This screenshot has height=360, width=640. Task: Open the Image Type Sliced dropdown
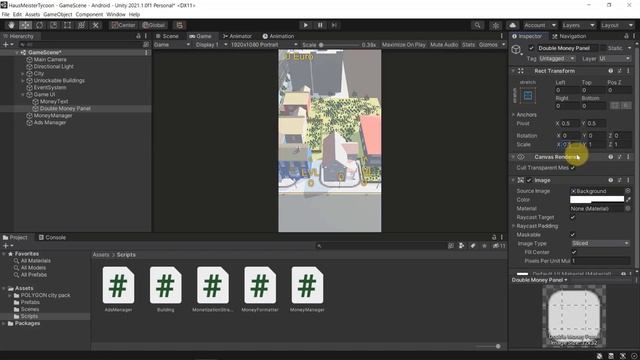click(x=600, y=243)
